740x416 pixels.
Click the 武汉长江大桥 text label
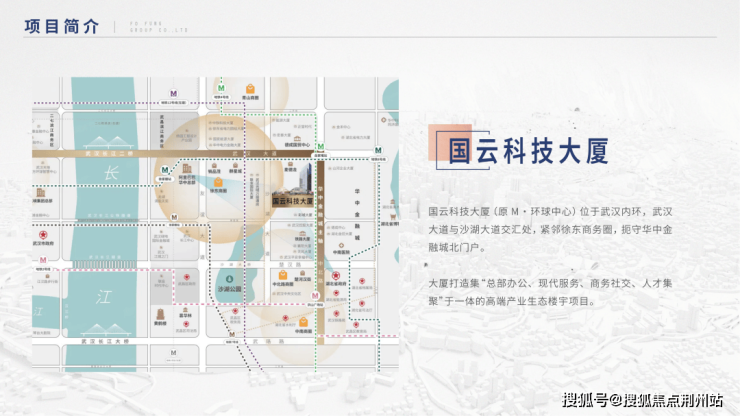105,341
